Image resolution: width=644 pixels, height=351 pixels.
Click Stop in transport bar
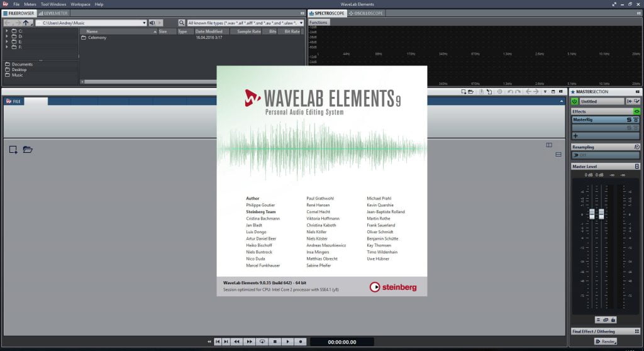tap(275, 342)
